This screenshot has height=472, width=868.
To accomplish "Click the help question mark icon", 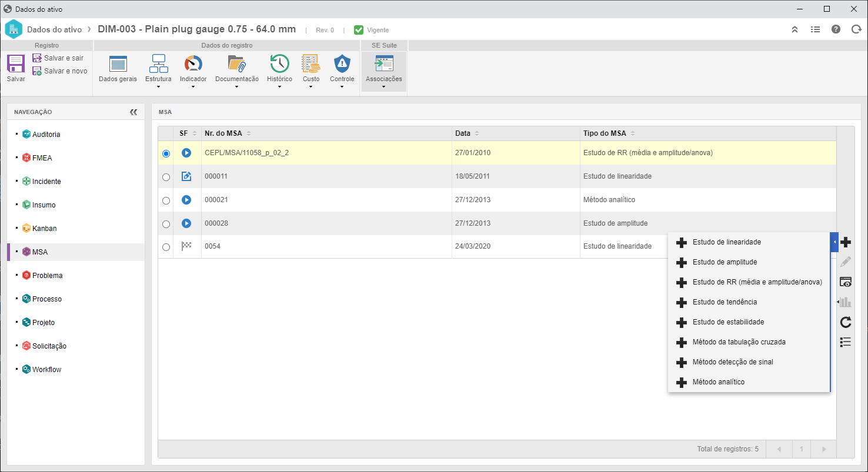I will [x=836, y=29].
